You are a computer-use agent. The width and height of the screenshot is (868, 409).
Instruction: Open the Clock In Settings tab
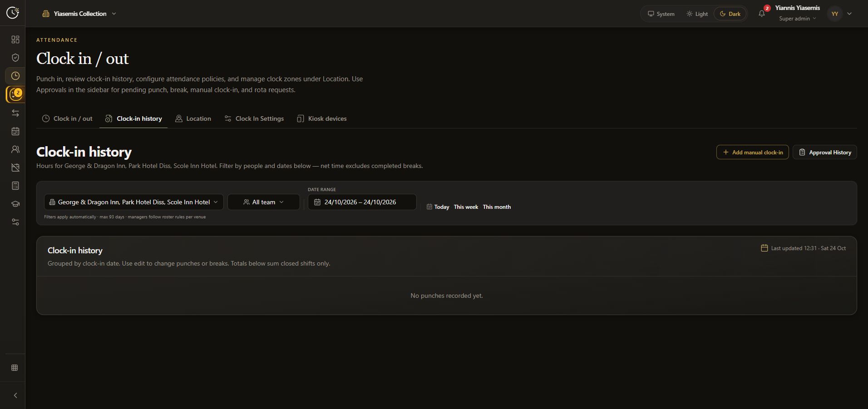click(254, 118)
